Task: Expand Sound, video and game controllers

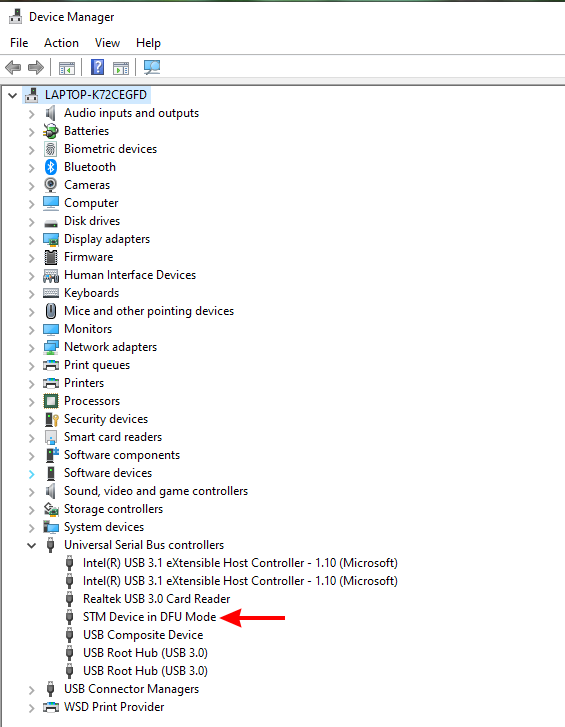Action: (32, 492)
